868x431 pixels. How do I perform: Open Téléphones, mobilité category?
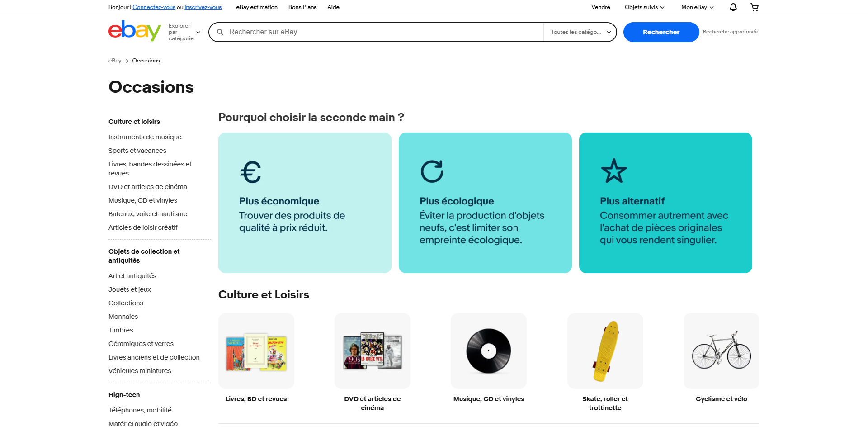(x=140, y=410)
